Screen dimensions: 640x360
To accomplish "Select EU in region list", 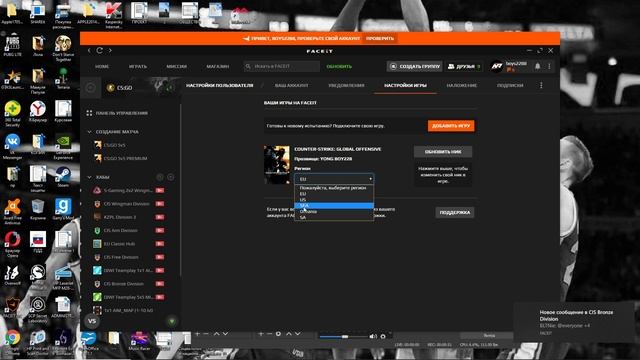I will tap(334, 194).
